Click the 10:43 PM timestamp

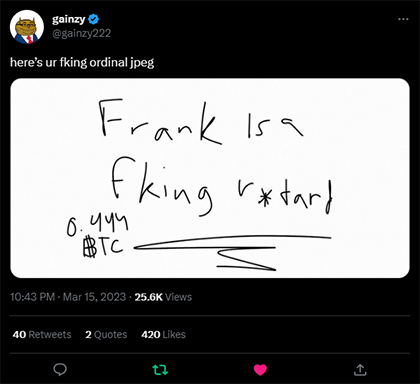pos(32,297)
